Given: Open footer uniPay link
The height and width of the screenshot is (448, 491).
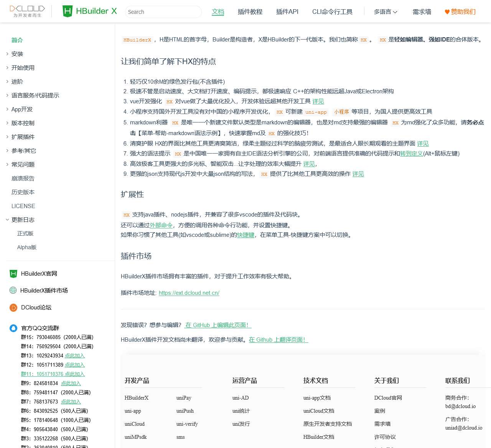Looking at the screenshot, I should (x=184, y=398).
